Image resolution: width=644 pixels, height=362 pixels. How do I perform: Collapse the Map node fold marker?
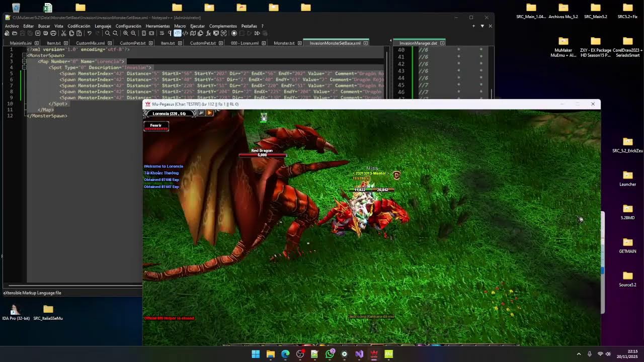[24, 61]
